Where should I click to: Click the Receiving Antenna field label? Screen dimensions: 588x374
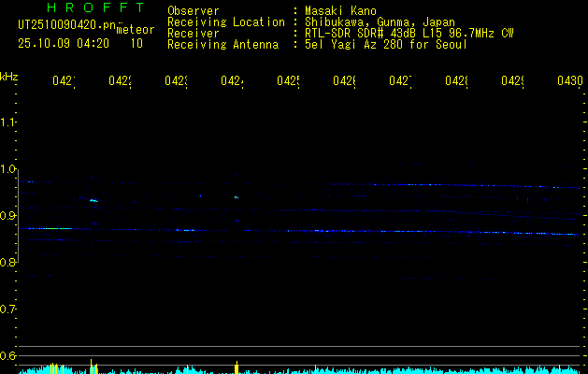(223, 45)
